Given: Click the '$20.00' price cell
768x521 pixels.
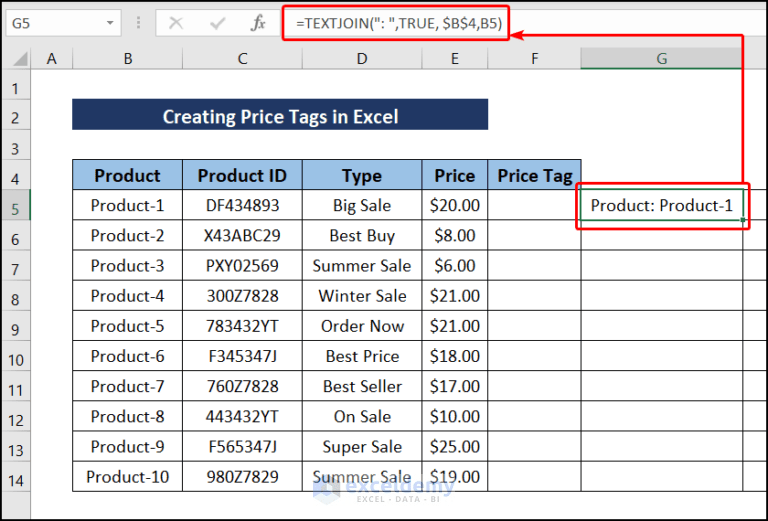Looking at the screenshot, I should [455, 205].
